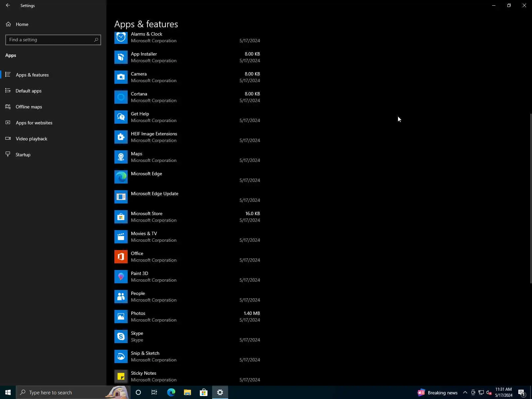This screenshot has width=532, height=399.
Task: Click the muted volume tray icon
Action: point(489,393)
